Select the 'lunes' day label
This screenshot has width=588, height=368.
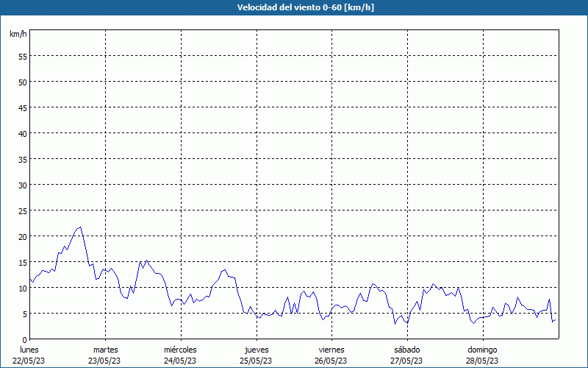coord(29,350)
